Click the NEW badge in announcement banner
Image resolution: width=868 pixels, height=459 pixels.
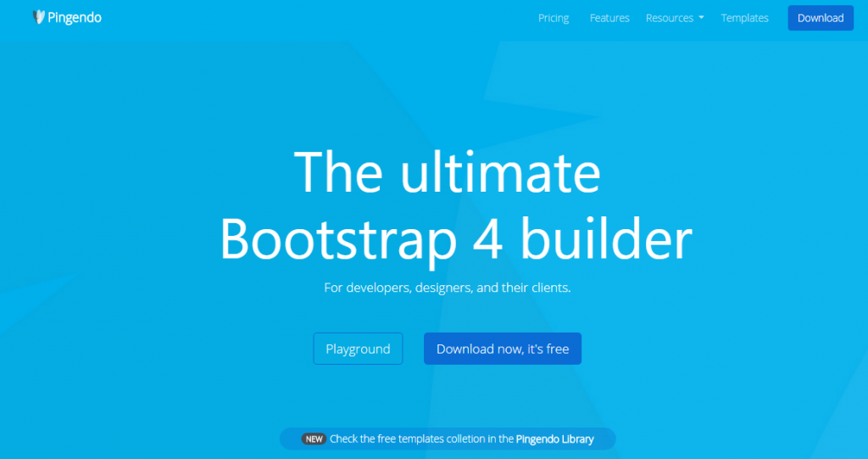pos(314,439)
